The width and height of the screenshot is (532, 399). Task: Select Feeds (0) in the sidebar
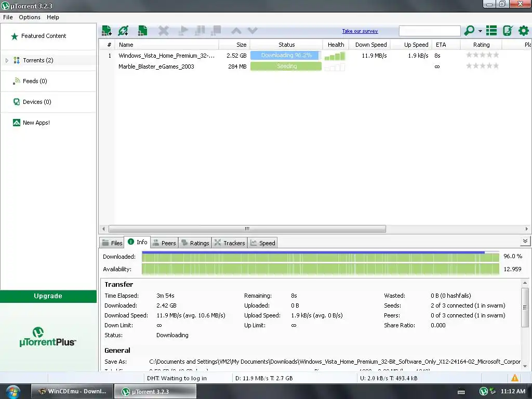click(x=35, y=81)
